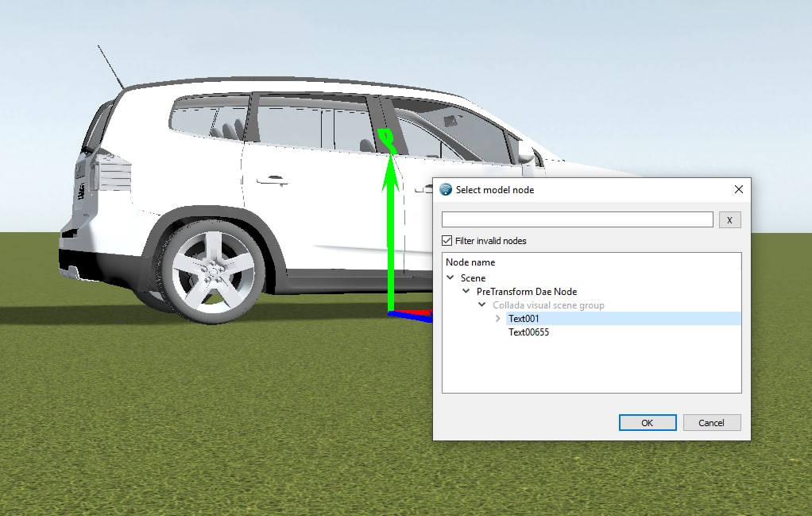Collapse the PreTransform Dae Node

click(x=466, y=291)
